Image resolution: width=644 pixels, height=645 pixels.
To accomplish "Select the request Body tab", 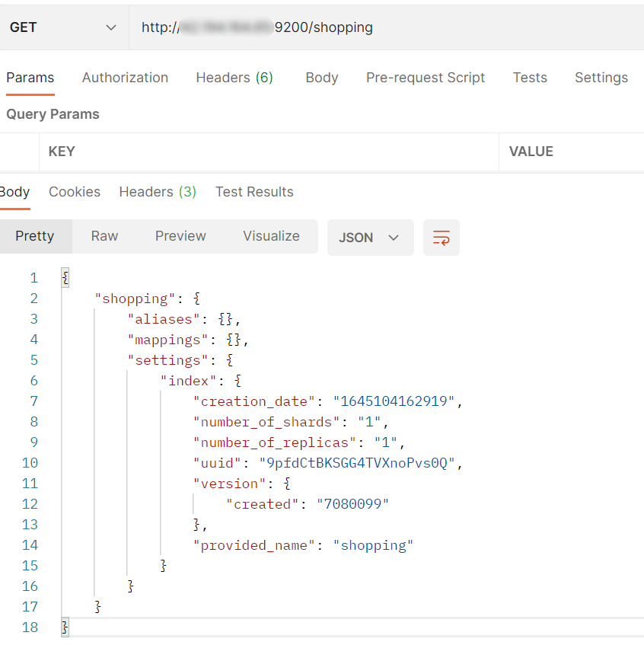I will (321, 78).
